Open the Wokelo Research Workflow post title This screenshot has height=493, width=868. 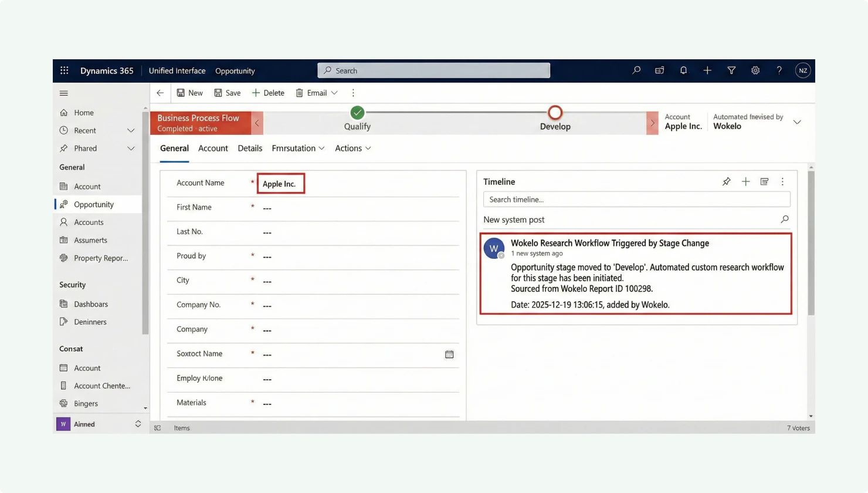tap(610, 243)
